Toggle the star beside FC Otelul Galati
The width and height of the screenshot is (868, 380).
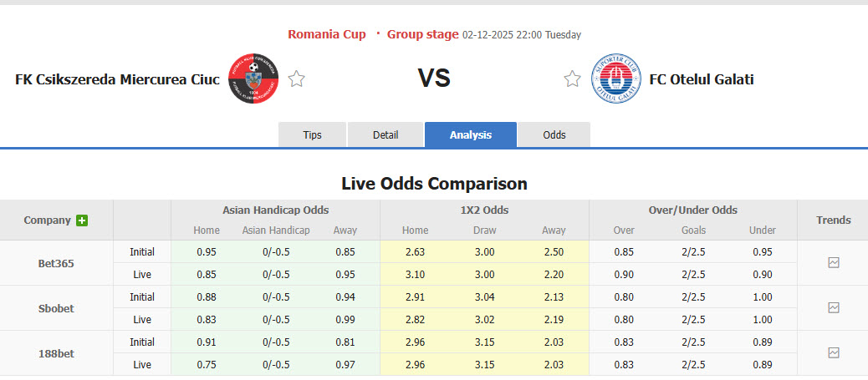point(572,79)
